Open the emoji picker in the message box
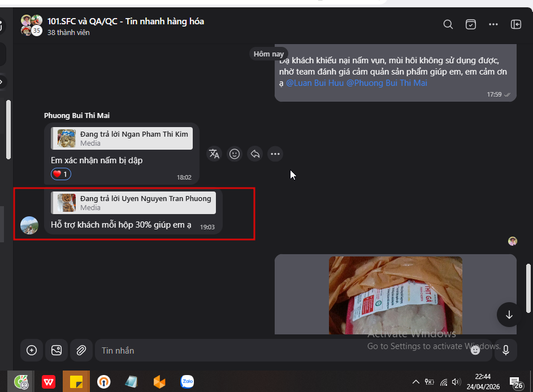533x392 pixels. tap(475, 350)
